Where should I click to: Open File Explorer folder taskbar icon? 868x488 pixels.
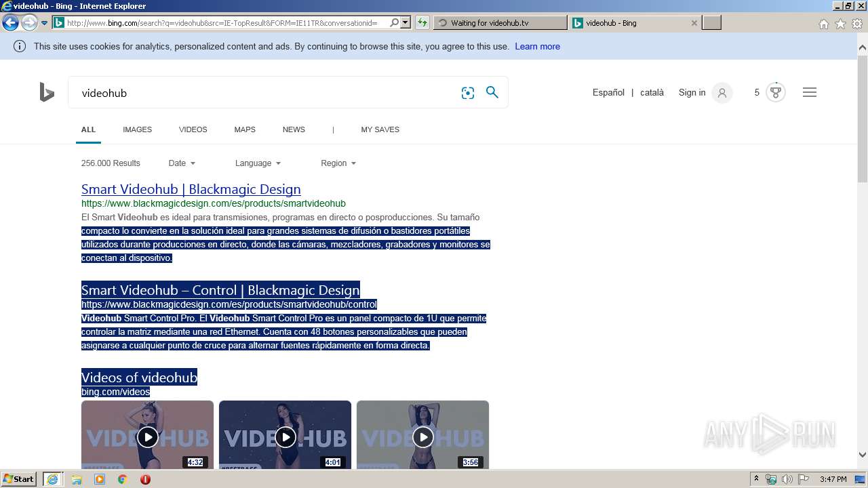(x=77, y=479)
